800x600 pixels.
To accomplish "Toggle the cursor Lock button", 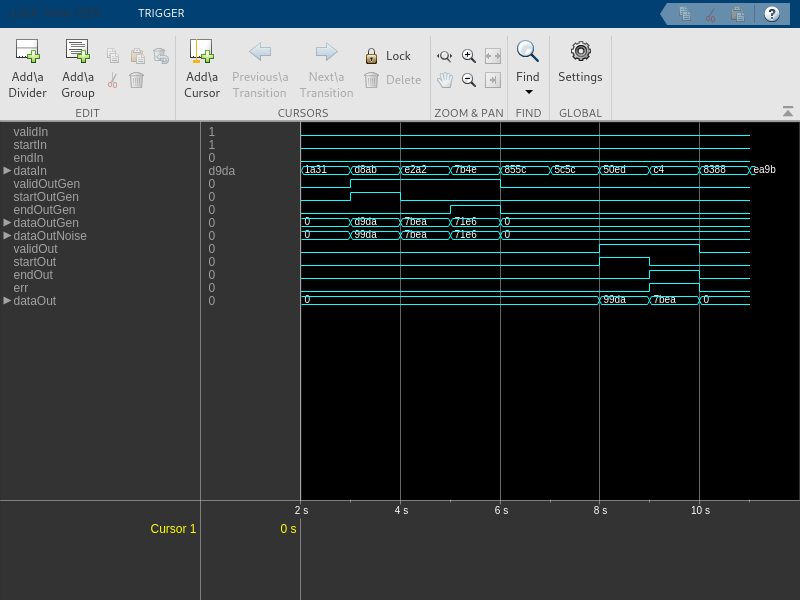I will click(387, 56).
